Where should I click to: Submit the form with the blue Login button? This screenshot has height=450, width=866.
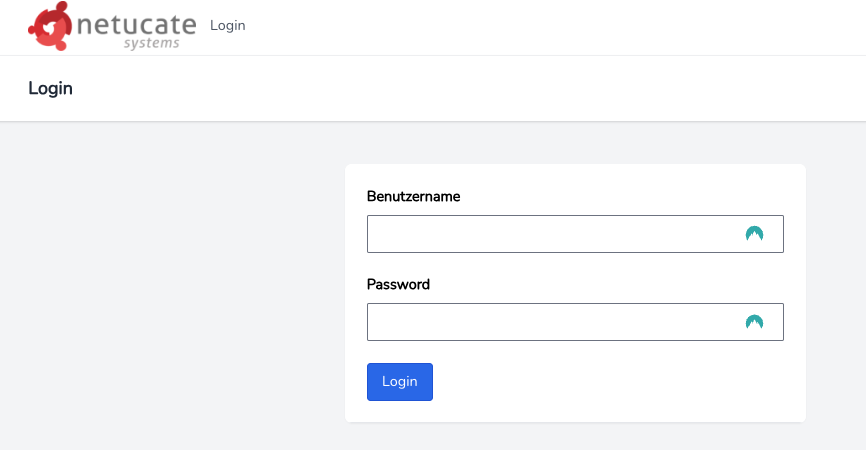400,382
